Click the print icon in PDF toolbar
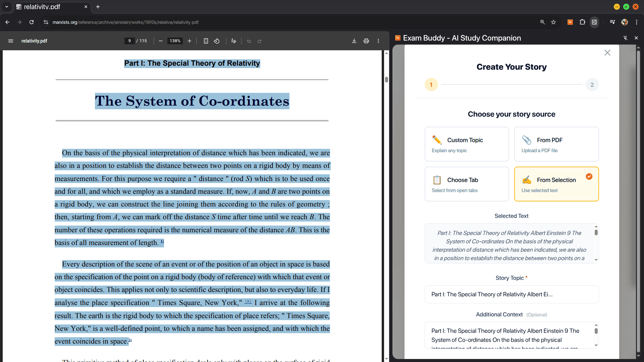 (x=366, y=41)
